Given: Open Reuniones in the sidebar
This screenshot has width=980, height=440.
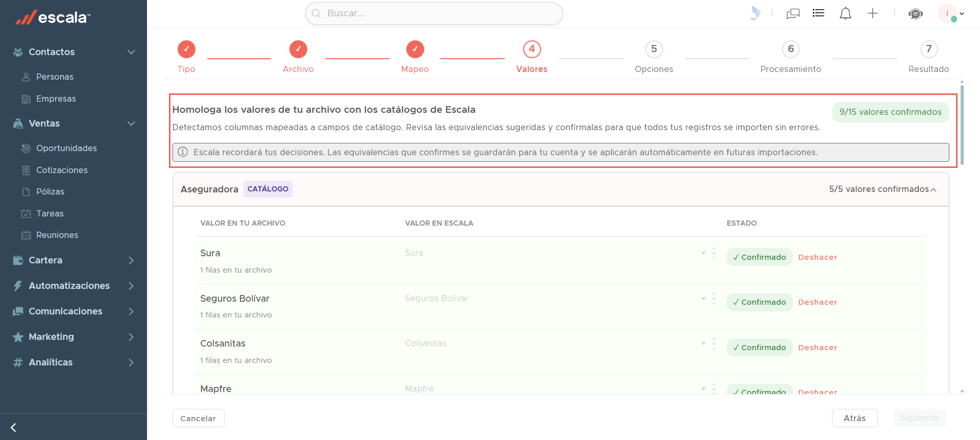Looking at the screenshot, I should [57, 235].
